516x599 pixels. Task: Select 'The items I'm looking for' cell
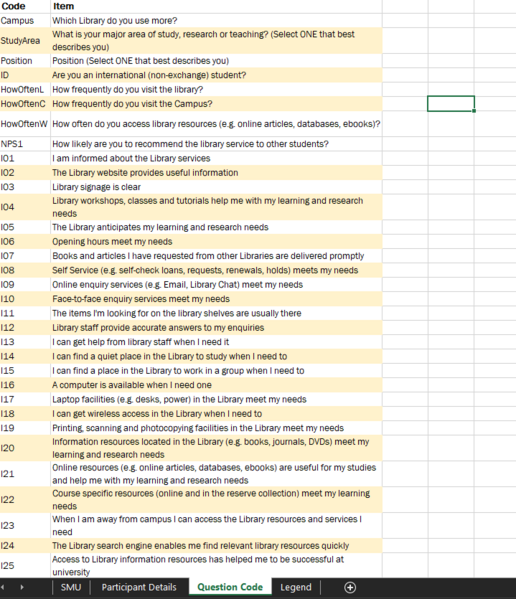pos(216,313)
